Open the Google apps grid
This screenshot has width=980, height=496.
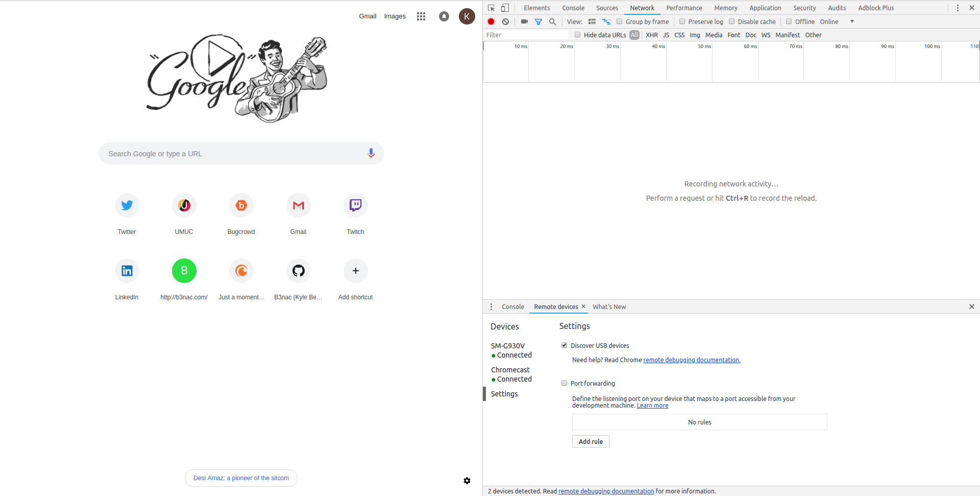point(421,16)
